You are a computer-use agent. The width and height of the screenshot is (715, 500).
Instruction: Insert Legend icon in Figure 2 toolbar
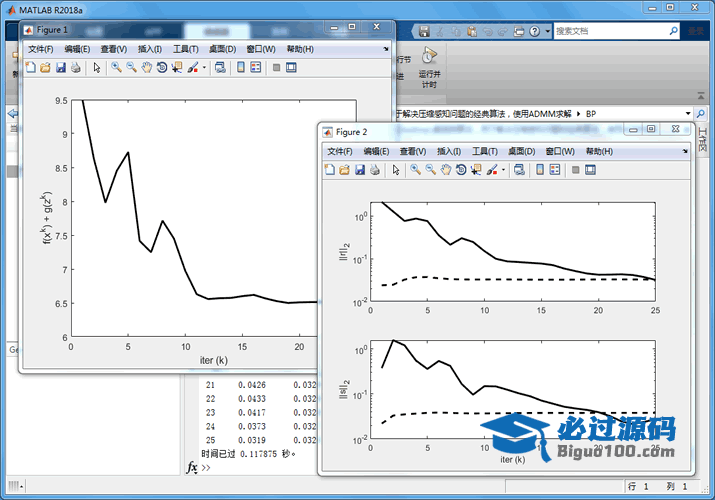[x=555, y=170]
